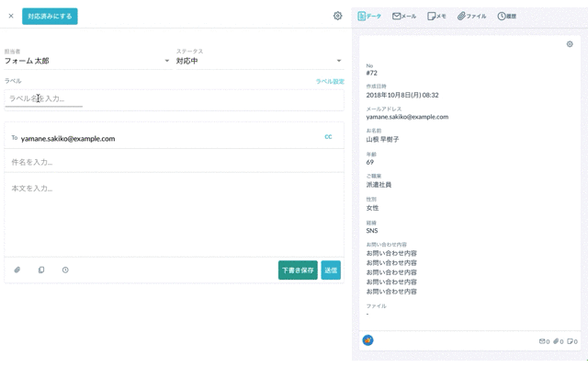Open settings gear at top of left pane
Screen dimensions: 588x368
337,16
